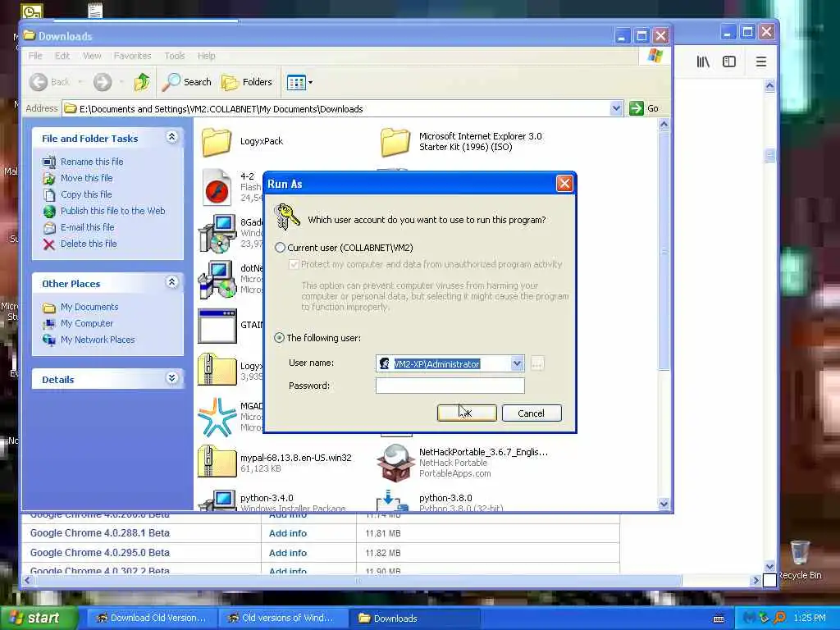
Task: Close the Run As dialog
Action: click(564, 184)
